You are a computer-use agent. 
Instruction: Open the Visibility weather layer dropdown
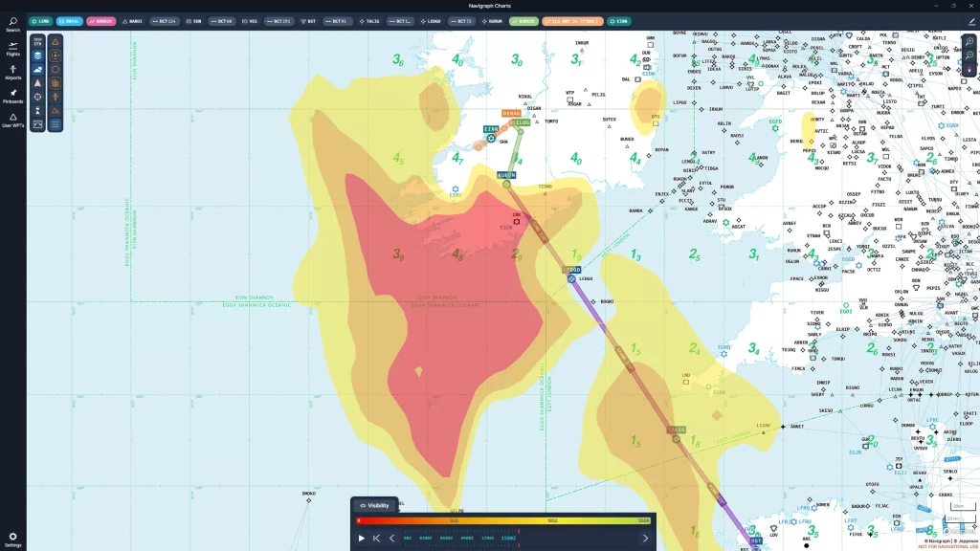[376, 505]
